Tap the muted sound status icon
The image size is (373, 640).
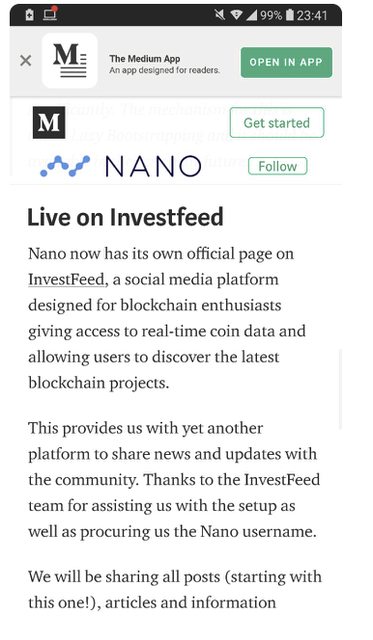click(x=220, y=15)
